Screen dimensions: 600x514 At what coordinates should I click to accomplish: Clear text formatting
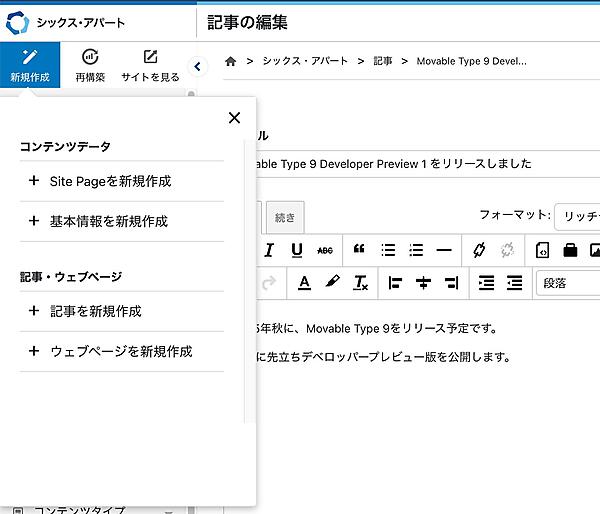click(361, 283)
